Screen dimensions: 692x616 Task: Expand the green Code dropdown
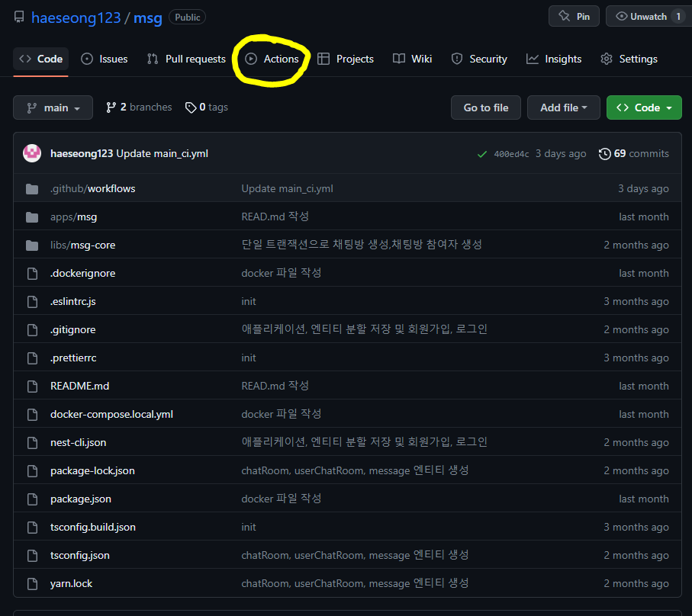coord(644,107)
